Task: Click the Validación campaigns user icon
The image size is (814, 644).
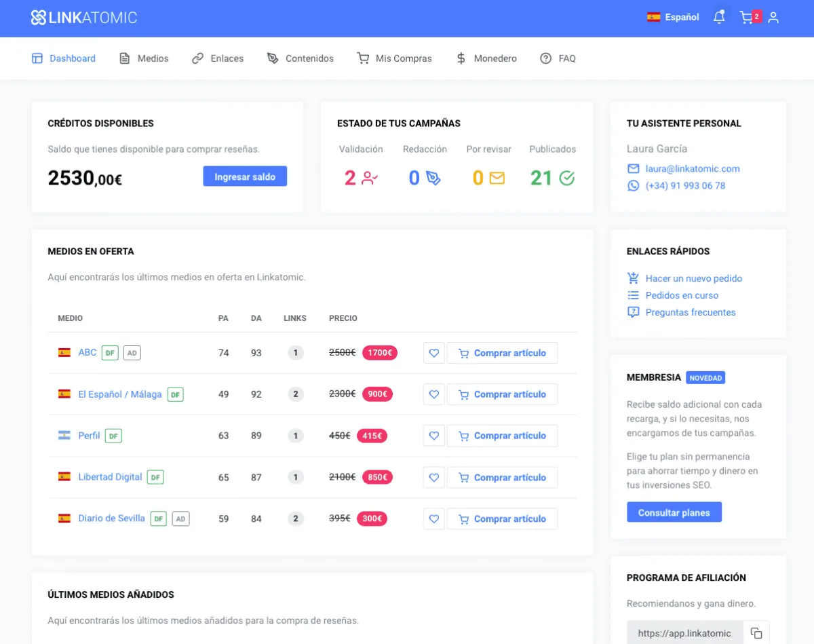Action: tap(370, 178)
